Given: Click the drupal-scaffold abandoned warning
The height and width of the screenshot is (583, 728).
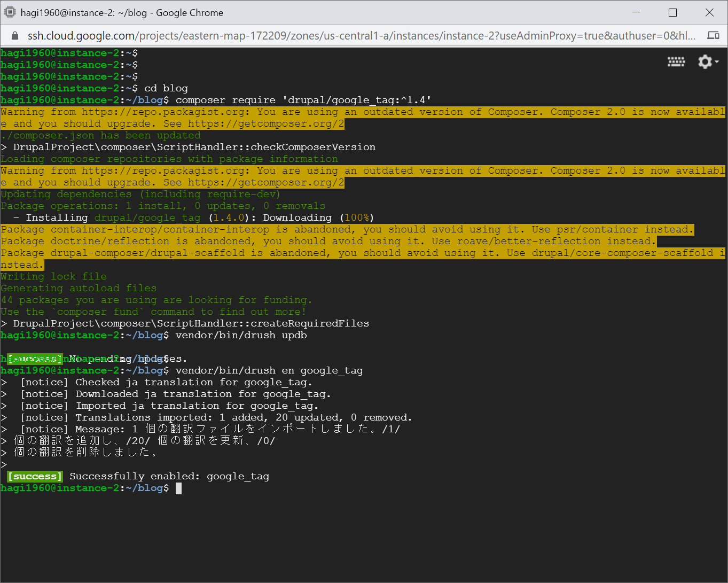Looking at the screenshot, I should 363,259.
